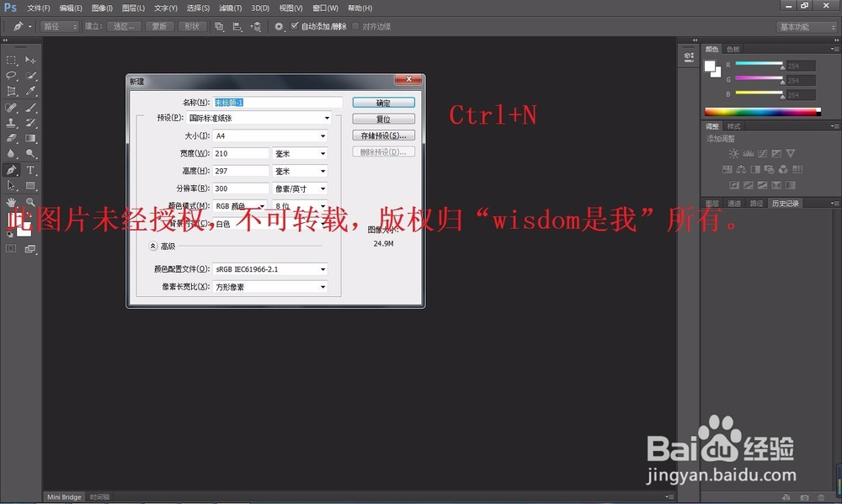Select the Eyedropper tool
Screen dimensions: 842x504
[x=30, y=91]
